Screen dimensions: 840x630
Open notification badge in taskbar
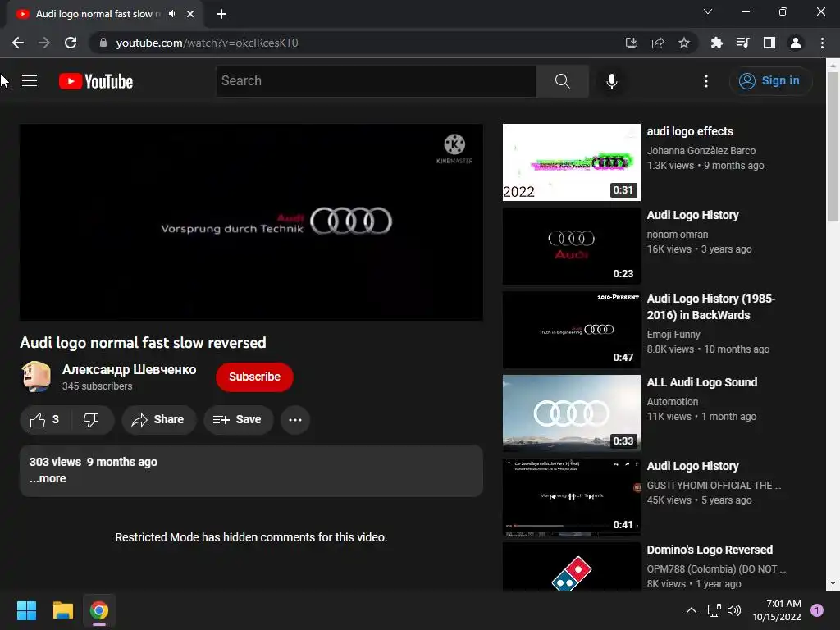pos(816,610)
